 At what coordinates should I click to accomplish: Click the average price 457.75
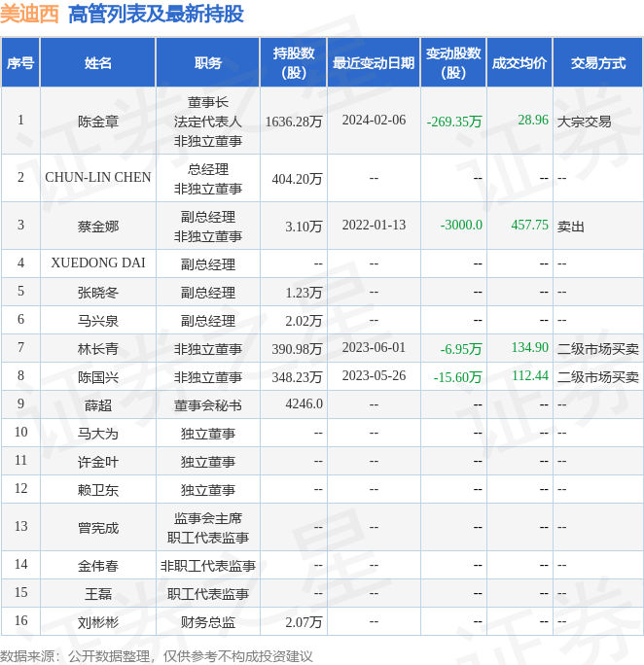click(x=530, y=225)
